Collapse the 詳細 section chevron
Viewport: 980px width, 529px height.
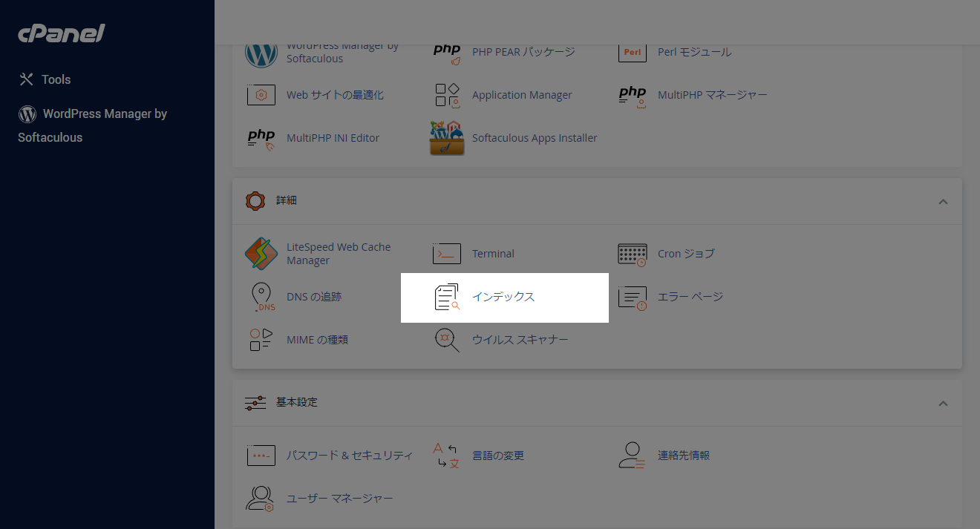(943, 201)
